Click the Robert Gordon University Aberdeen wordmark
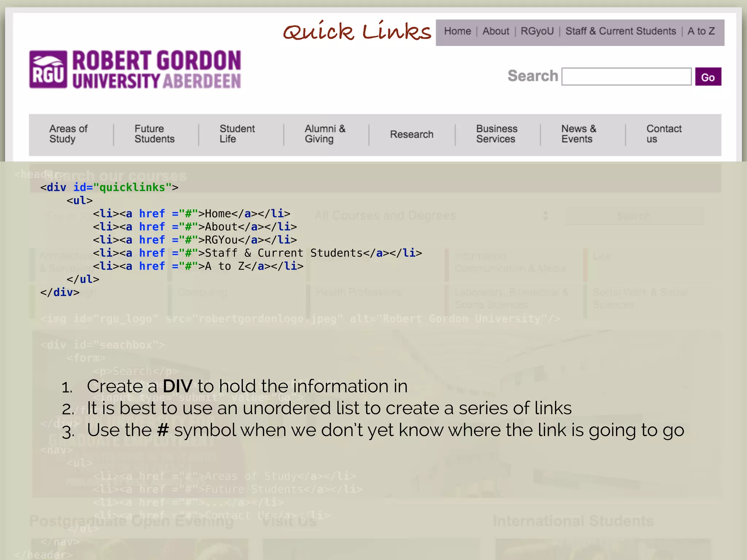 156,70
